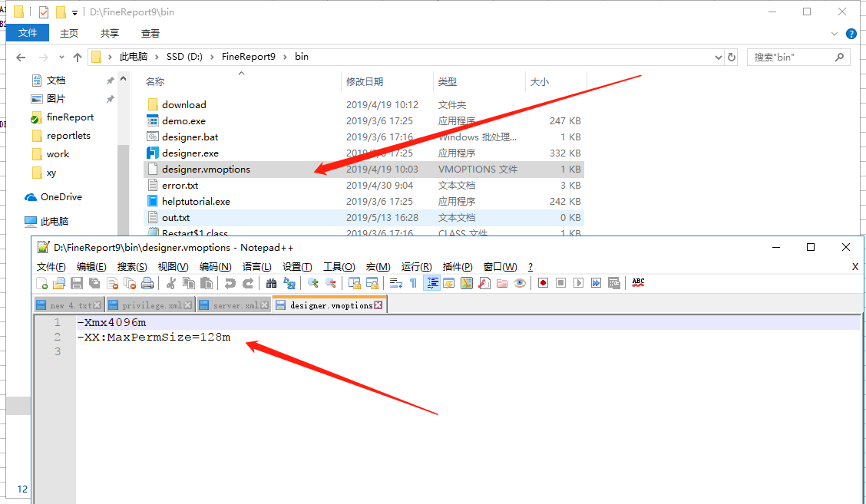Cut selection with the scissors icon
This screenshot has height=504, width=866.
coord(171,283)
